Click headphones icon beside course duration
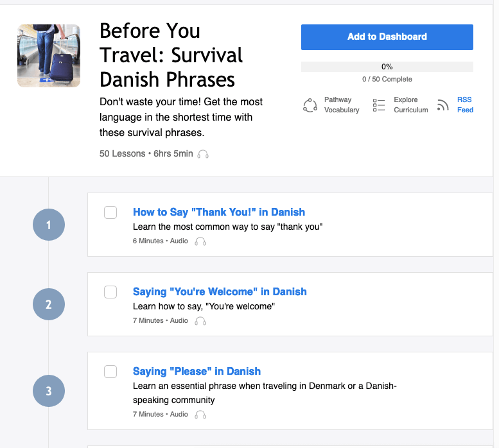Image resolution: width=499 pixels, height=448 pixels. tap(203, 154)
